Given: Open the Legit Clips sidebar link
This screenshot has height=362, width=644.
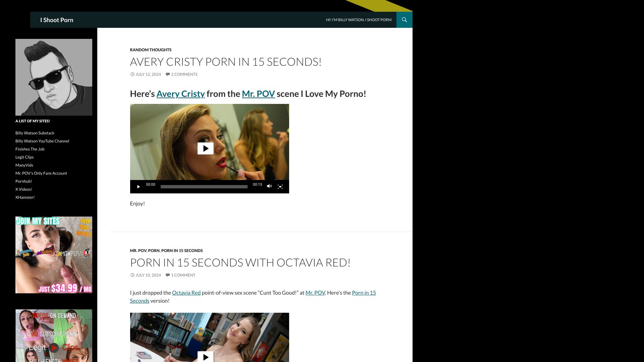Looking at the screenshot, I should point(24,157).
